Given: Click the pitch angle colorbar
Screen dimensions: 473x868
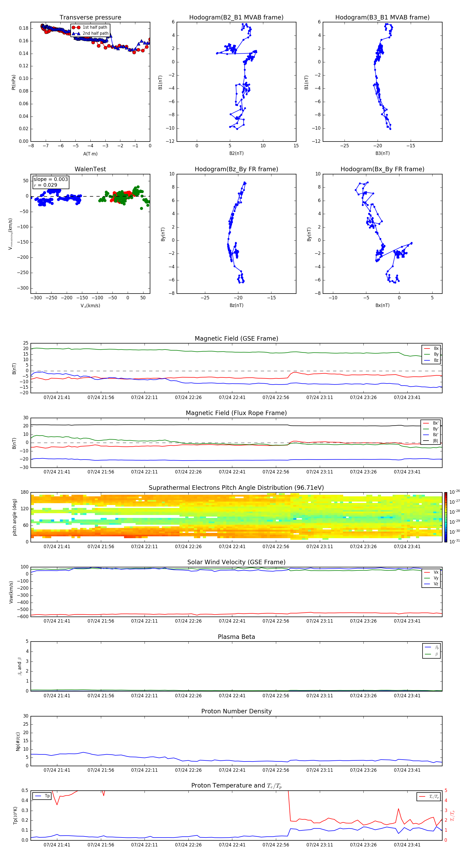Looking at the screenshot, I should click(446, 517).
